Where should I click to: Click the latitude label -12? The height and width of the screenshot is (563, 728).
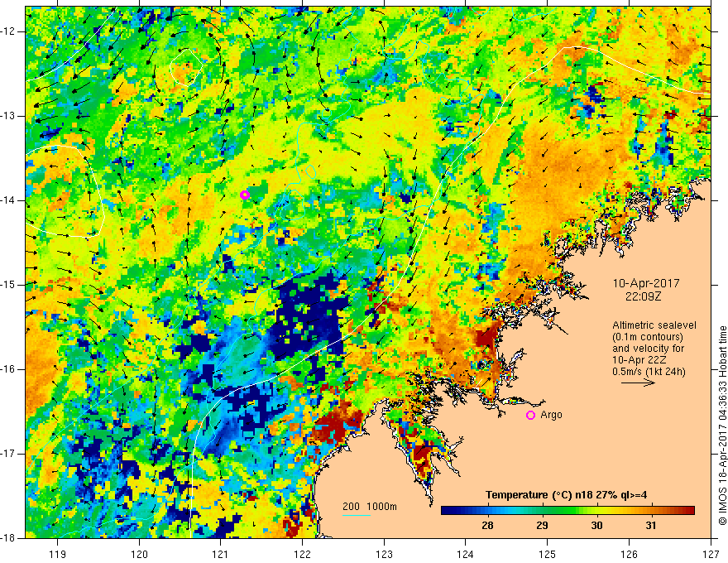(8, 31)
